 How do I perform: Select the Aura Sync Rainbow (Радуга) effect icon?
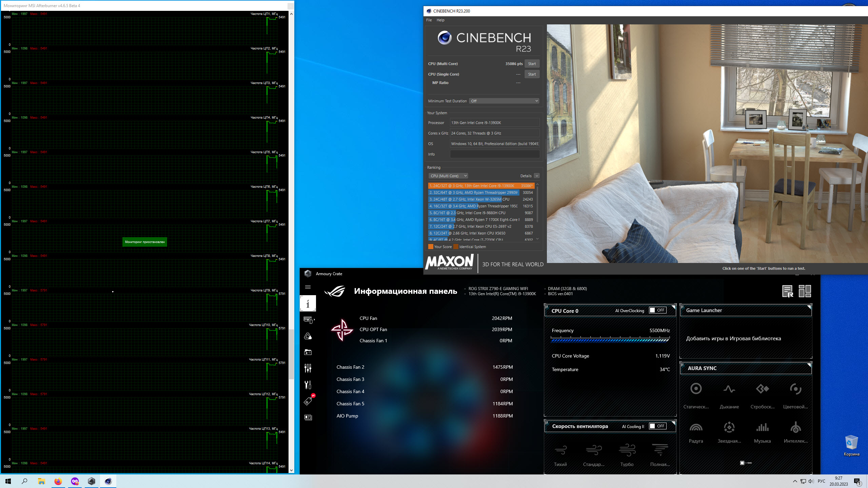pos(696,428)
